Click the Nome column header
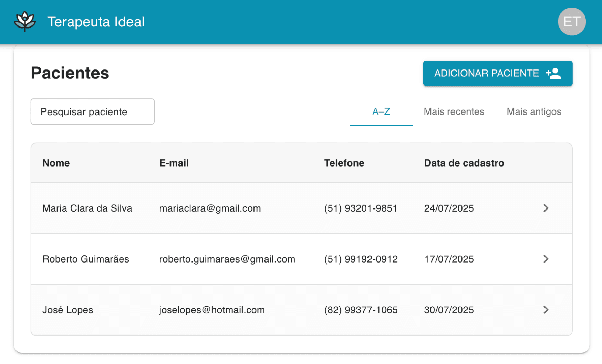This screenshot has width=602, height=364. [56, 163]
